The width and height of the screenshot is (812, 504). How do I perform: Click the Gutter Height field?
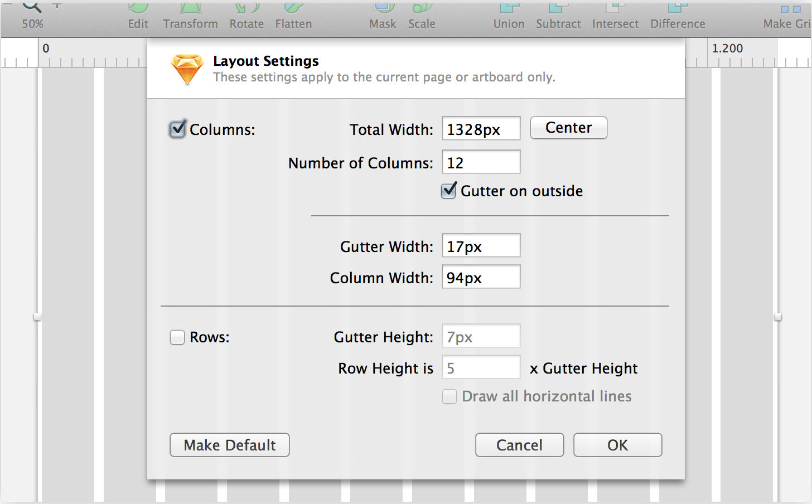tap(481, 336)
